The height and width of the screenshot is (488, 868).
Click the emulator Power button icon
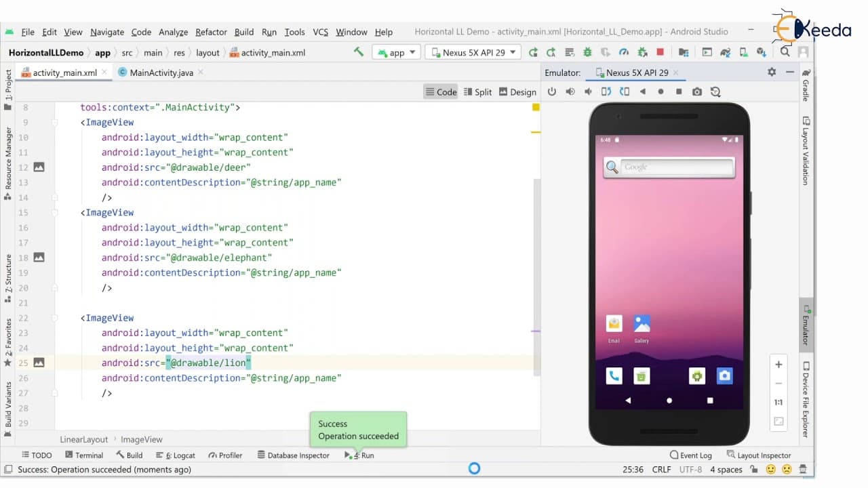pyautogui.click(x=552, y=91)
